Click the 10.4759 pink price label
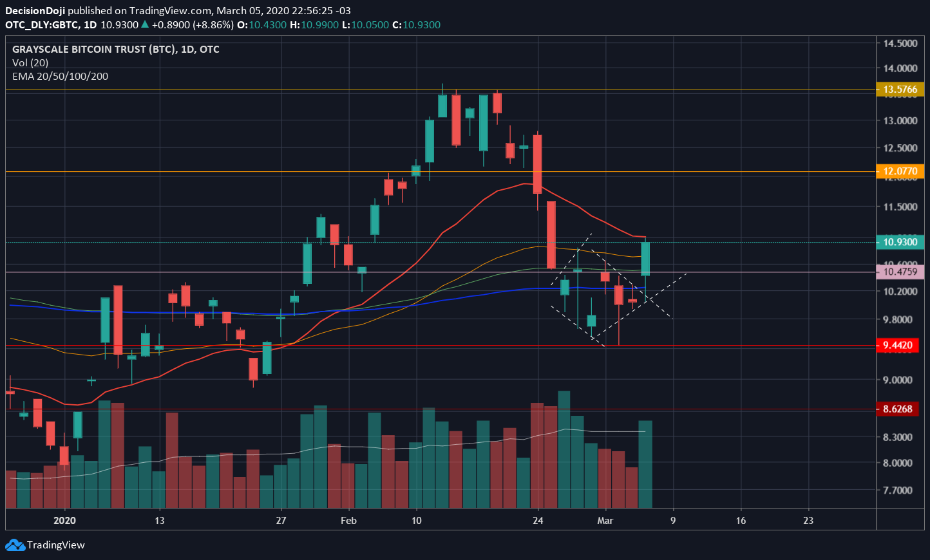 900,272
